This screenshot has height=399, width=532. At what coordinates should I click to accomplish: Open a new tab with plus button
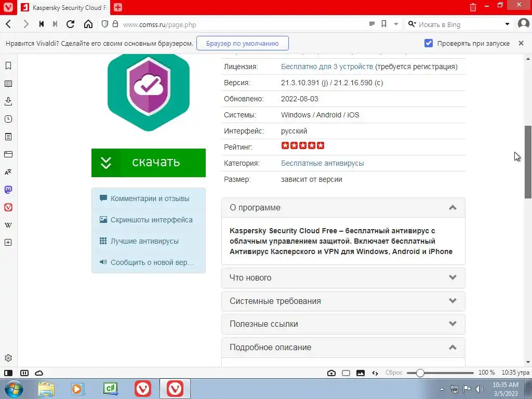pos(118,7)
